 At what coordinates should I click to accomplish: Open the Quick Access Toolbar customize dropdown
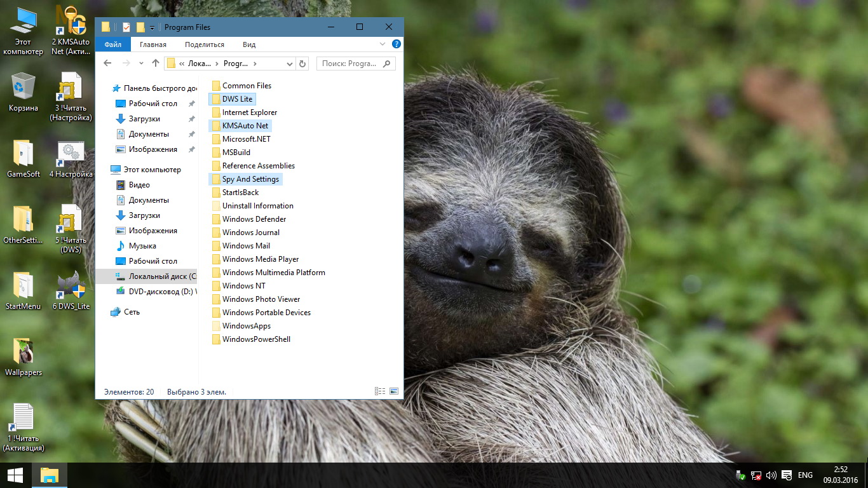tap(153, 27)
